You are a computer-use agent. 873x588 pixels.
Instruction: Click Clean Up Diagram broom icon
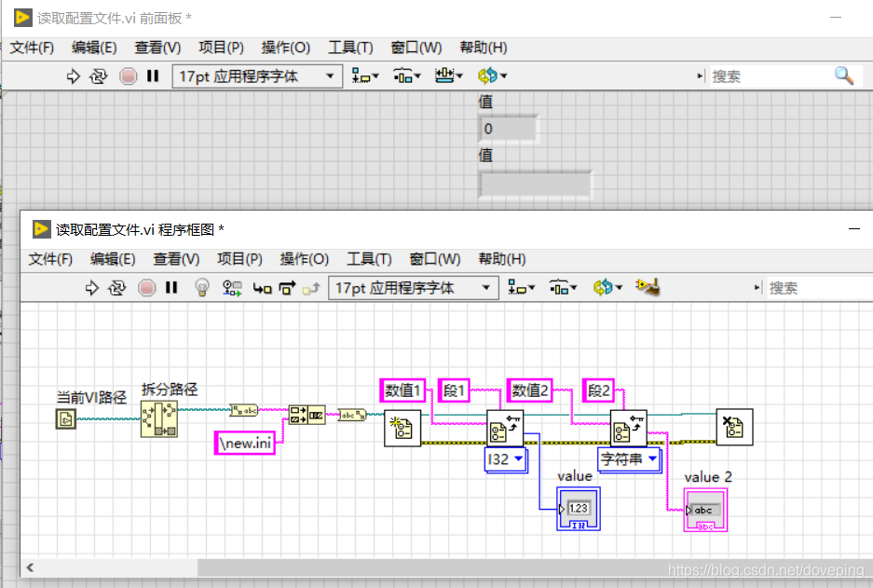pos(648,287)
